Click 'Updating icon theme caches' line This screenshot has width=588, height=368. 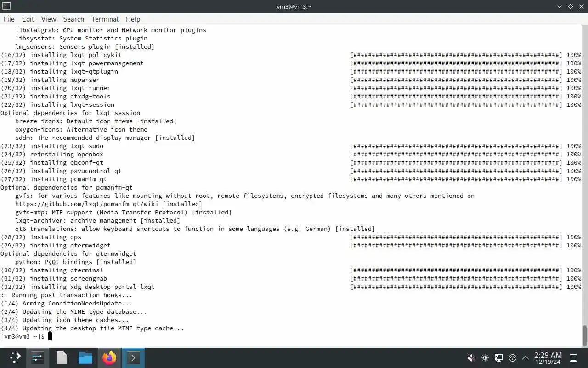tap(65, 320)
